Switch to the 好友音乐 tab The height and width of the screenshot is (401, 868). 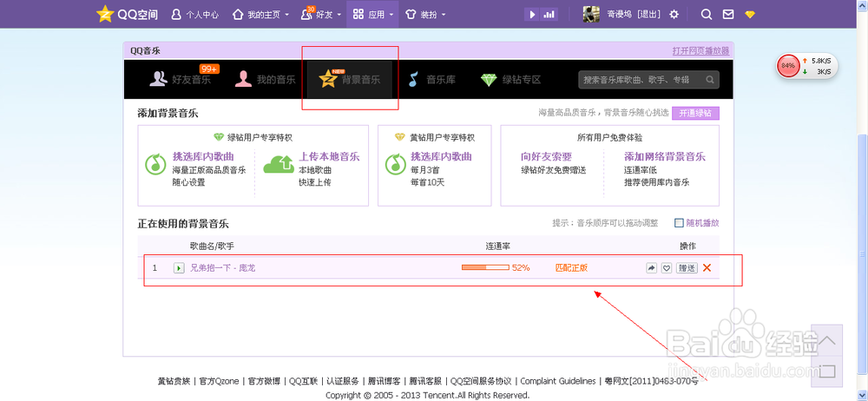pyautogui.click(x=181, y=79)
